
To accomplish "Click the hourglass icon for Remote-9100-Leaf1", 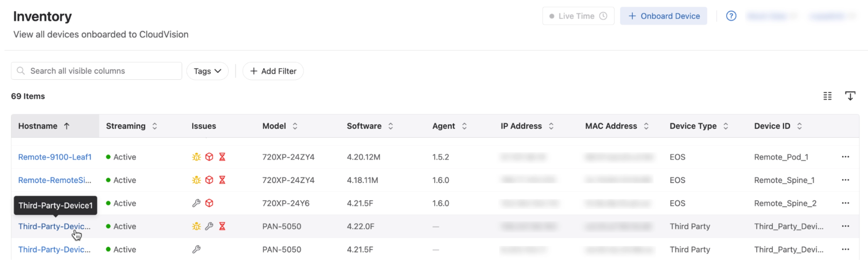I will (x=222, y=157).
